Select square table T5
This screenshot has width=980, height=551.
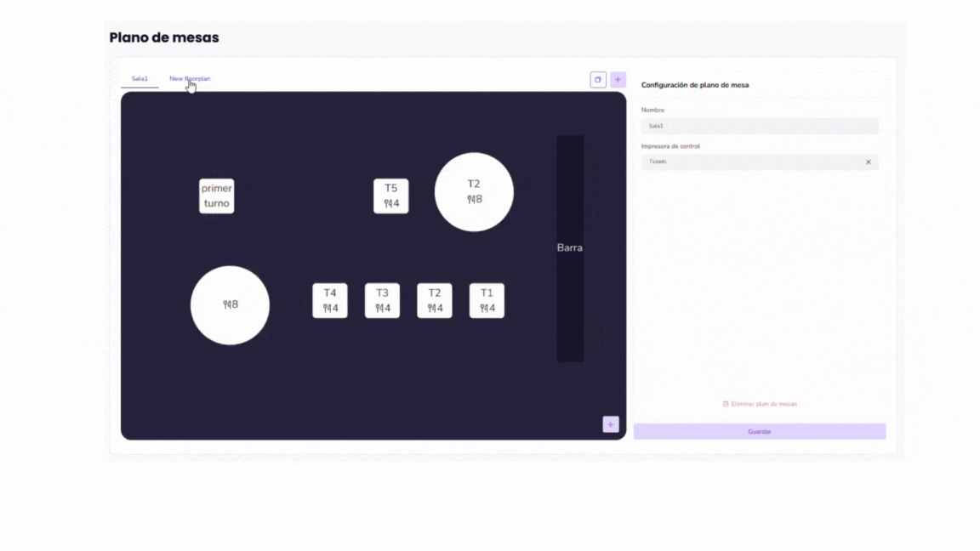point(390,196)
